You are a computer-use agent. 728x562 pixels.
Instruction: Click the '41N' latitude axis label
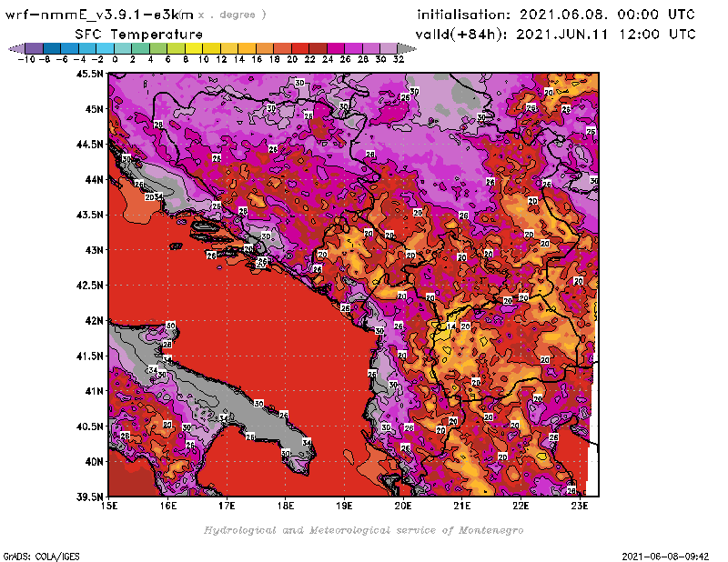pos(95,391)
